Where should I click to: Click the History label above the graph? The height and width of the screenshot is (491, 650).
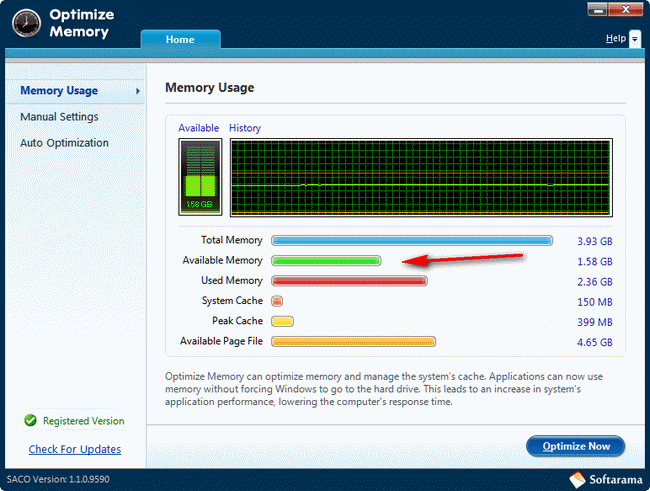tap(245, 128)
